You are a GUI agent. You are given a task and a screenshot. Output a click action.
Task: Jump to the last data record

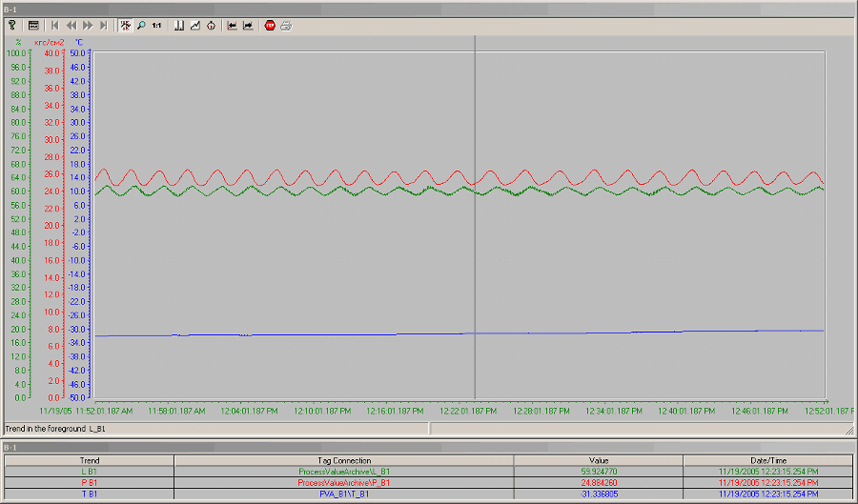104,26
